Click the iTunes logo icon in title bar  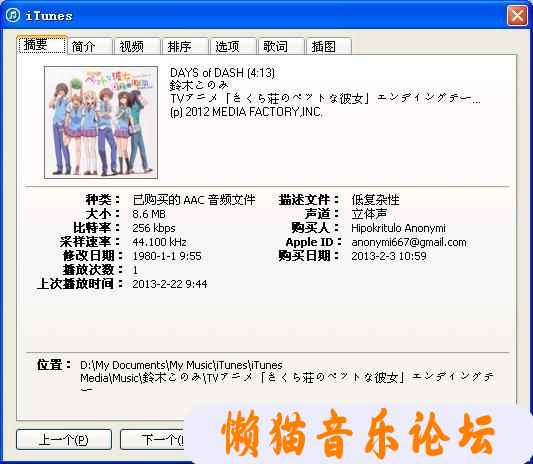pyautogui.click(x=13, y=15)
